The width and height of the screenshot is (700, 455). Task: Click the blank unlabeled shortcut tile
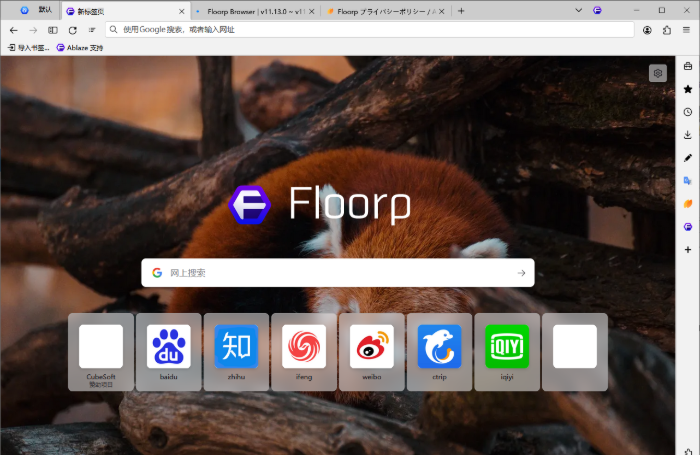575,352
